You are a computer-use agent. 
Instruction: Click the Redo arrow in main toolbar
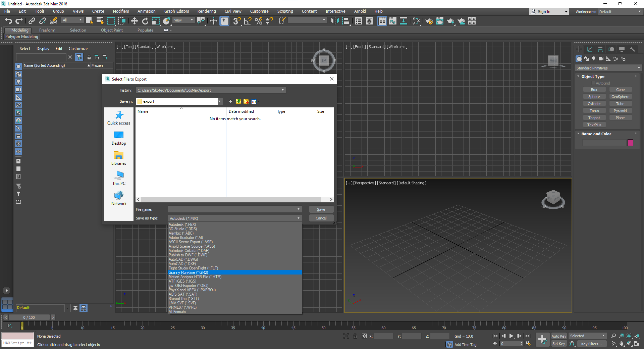click(x=19, y=21)
